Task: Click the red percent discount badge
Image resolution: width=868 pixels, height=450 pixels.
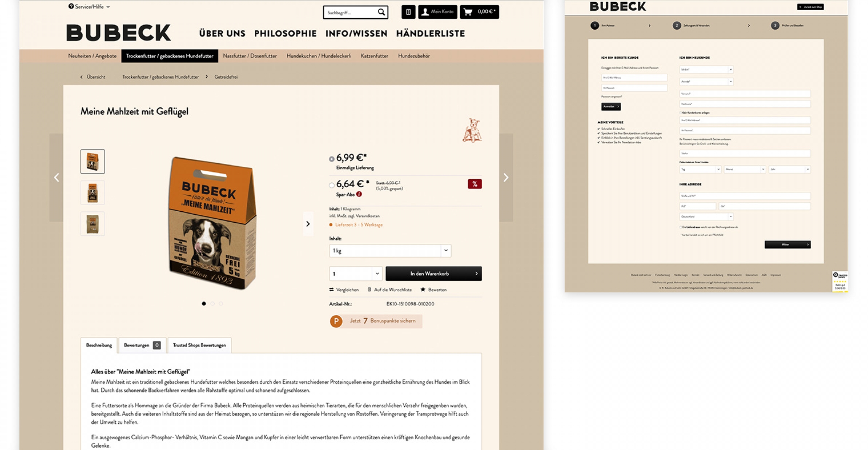Action: point(475,184)
